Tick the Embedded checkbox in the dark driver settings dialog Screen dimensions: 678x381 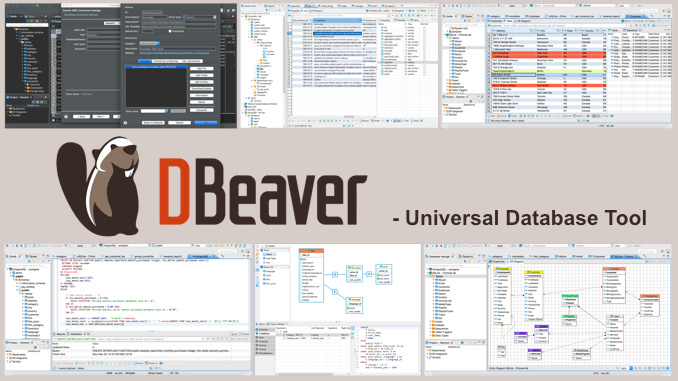tap(170, 31)
